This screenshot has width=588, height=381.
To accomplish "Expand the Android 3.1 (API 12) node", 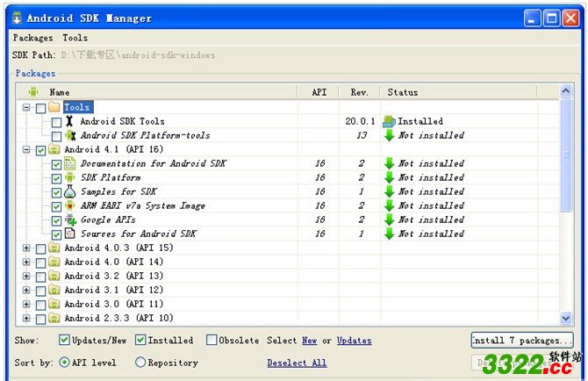I will click(25, 291).
